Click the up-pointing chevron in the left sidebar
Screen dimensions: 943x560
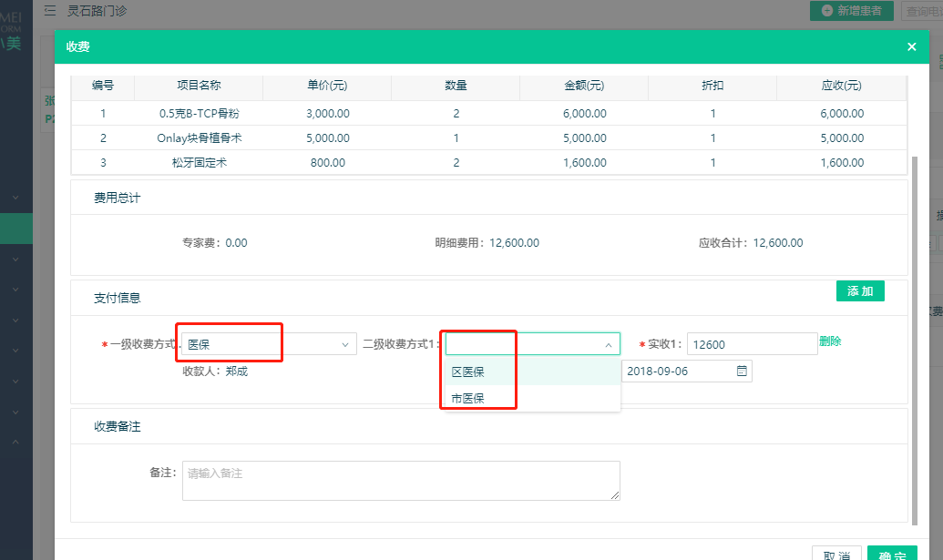click(15, 442)
